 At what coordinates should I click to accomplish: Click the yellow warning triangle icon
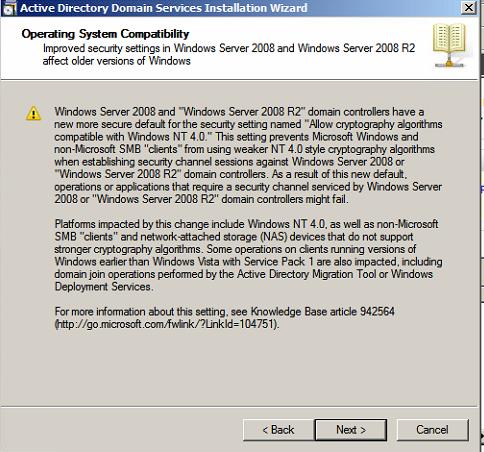click(33, 113)
